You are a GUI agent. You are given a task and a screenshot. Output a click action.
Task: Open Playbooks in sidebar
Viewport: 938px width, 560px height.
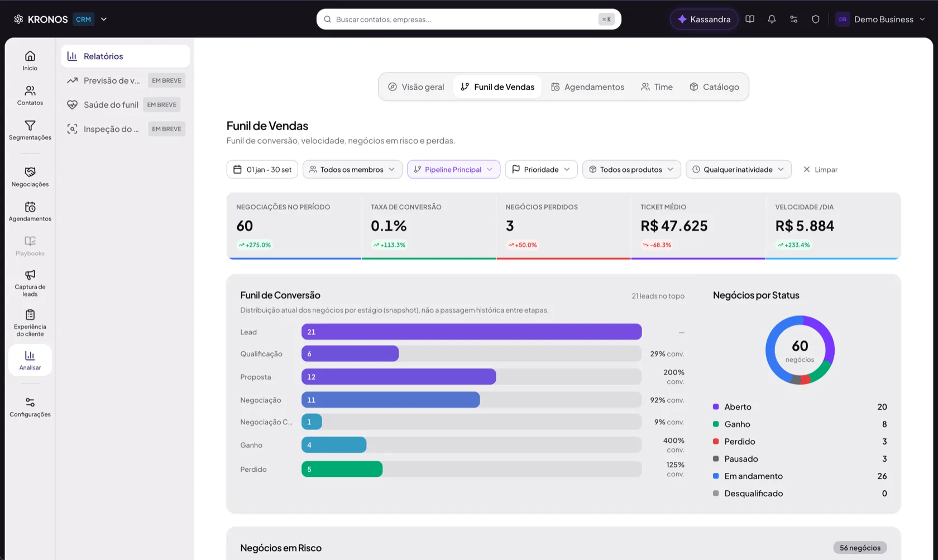click(x=30, y=246)
